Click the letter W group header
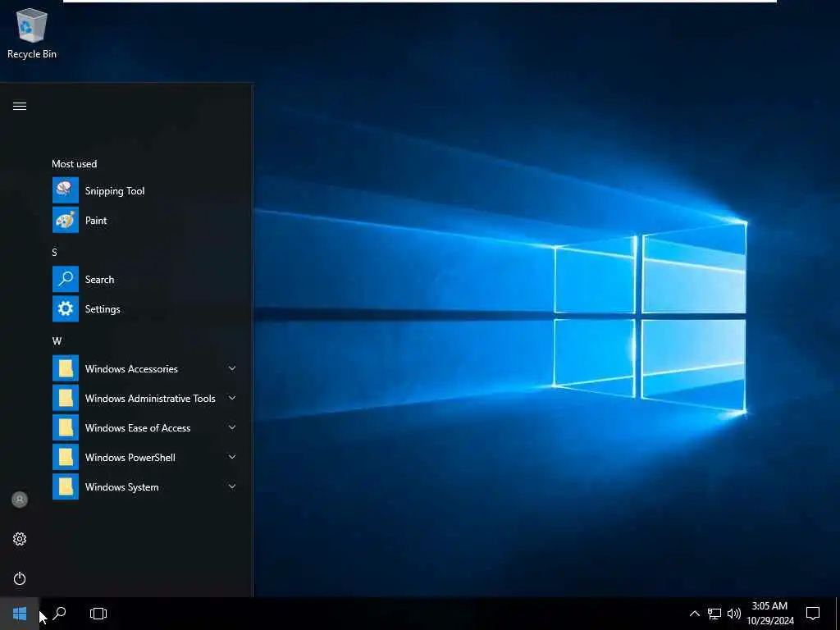Screen dimensions: 840x630 point(57,340)
